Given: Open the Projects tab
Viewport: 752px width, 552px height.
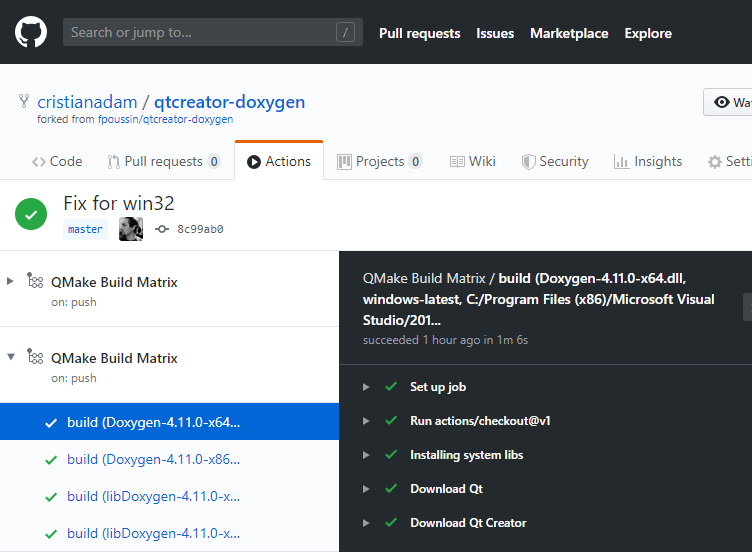Looking at the screenshot, I should coord(379,161).
